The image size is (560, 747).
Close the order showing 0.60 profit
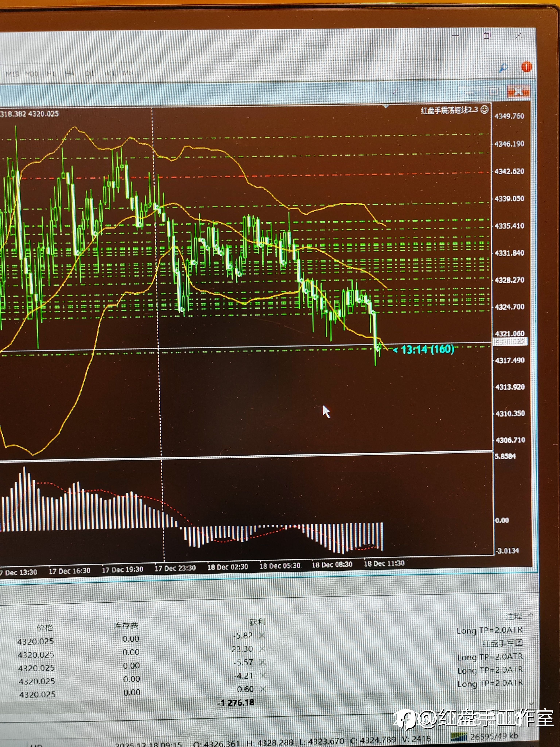click(263, 689)
